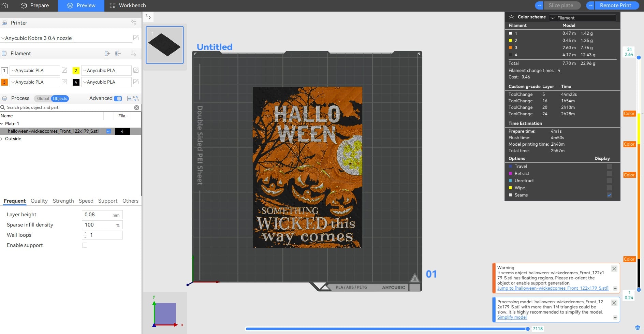
Task: Show Retract points in display options
Action: point(609,174)
